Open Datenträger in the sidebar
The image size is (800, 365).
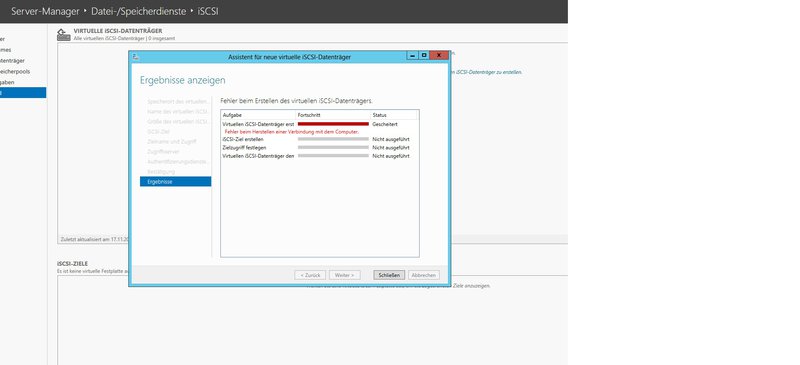[x=13, y=61]
